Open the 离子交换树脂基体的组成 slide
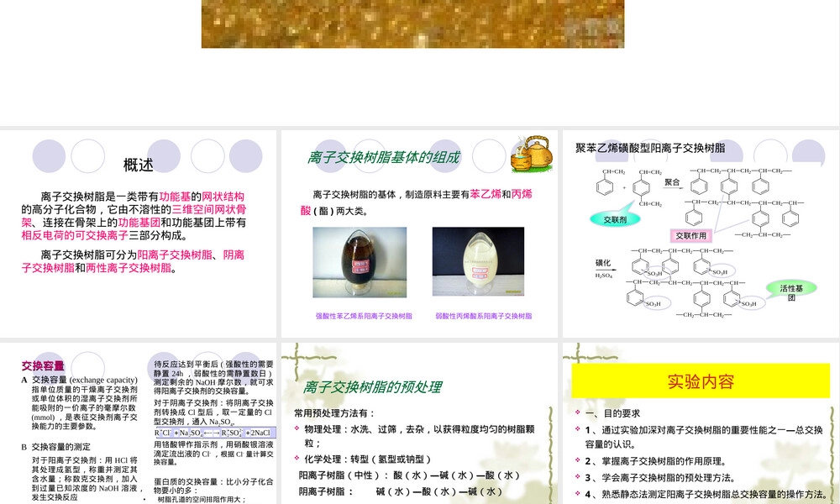Image resolution: width=840 pixels, height=504 pixels. click(419, 234)
